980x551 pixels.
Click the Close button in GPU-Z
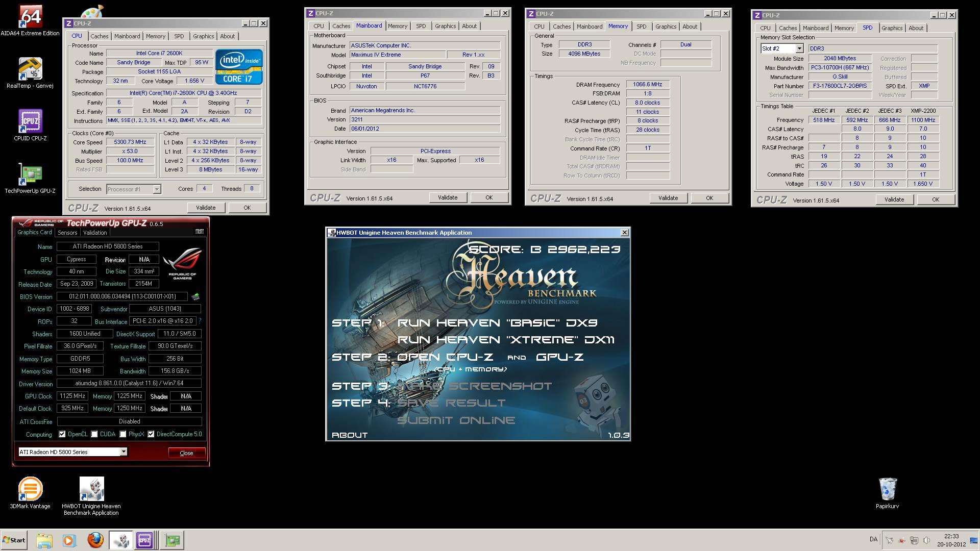[x=186, y=453]
